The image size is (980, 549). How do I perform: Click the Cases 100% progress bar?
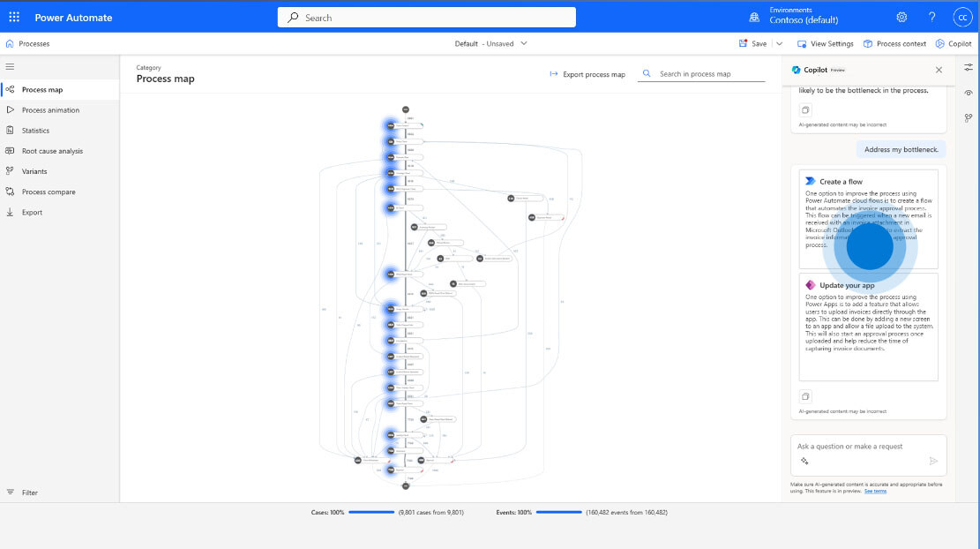(373, 511)
